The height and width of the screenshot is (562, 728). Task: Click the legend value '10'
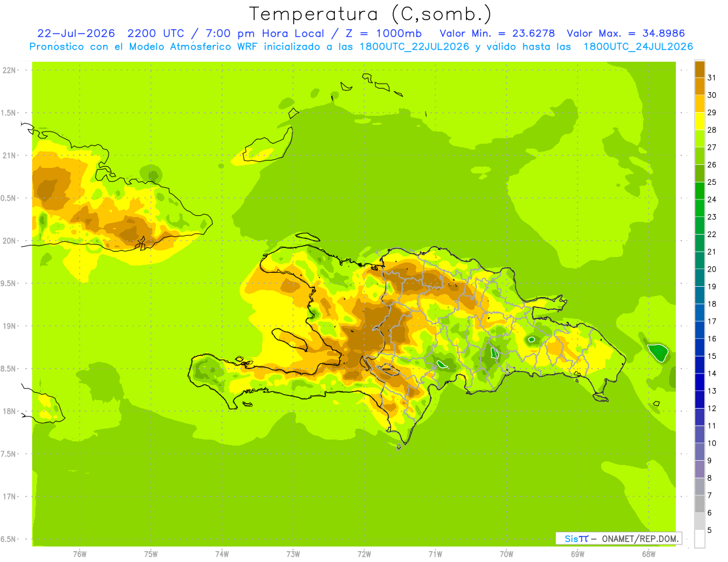tap(712, 443)
